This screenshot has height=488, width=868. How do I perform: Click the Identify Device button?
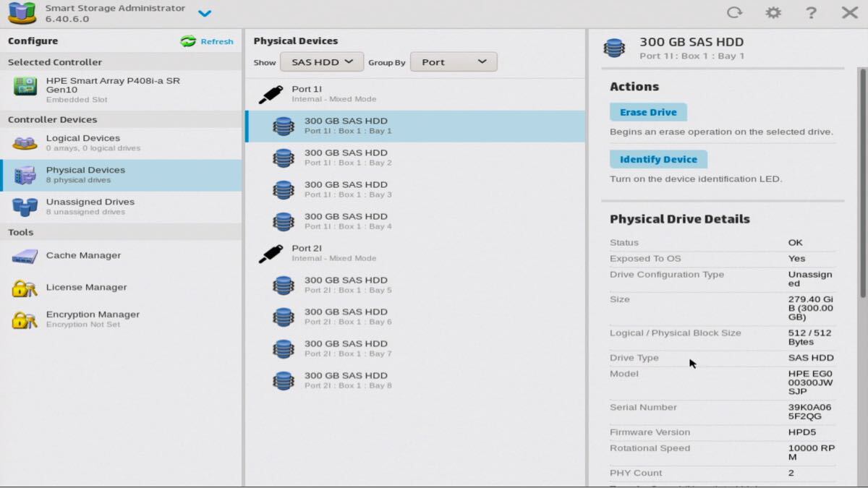tap(658, 159)
